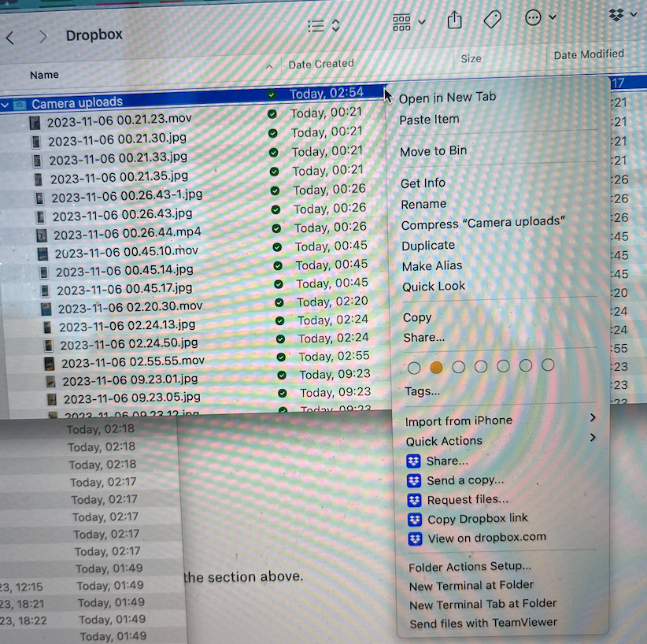The image size is (647, 644).
Task: Click sync checkmark for 2023-11-06 02.24.13.jpg
Action: (279, 320)
